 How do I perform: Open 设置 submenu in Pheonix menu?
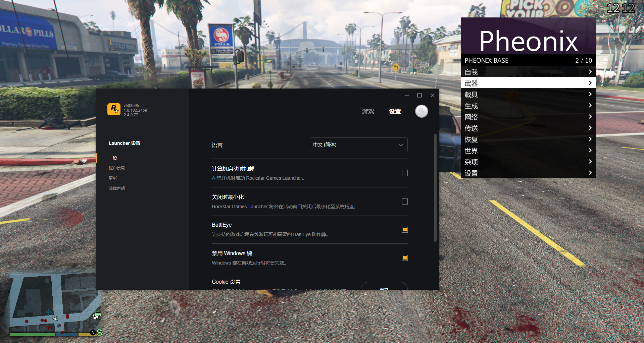pyautogui.click(x=528, y=173)
